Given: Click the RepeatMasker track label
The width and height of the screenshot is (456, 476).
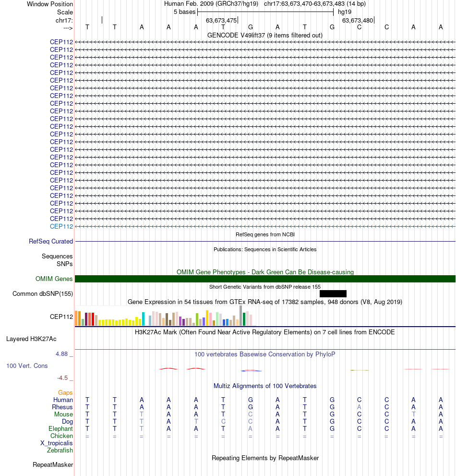Looking at the screenshot, I should [x=53, y=465].
